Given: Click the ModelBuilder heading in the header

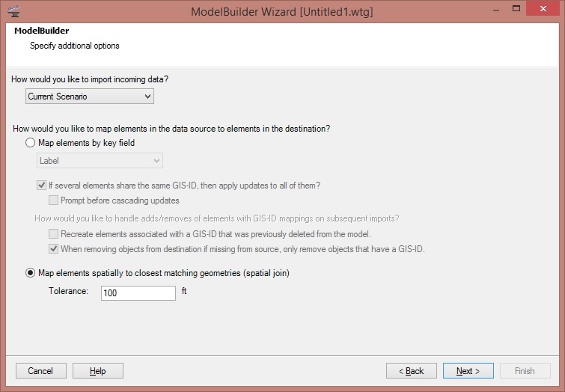Looking at the screenshot, I should click(42, 31).
